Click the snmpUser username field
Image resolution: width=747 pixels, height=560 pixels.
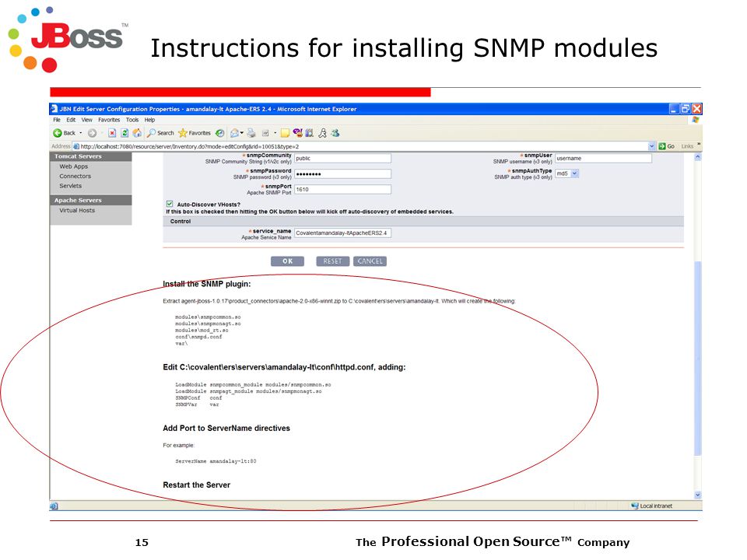(x=603, y=158)
